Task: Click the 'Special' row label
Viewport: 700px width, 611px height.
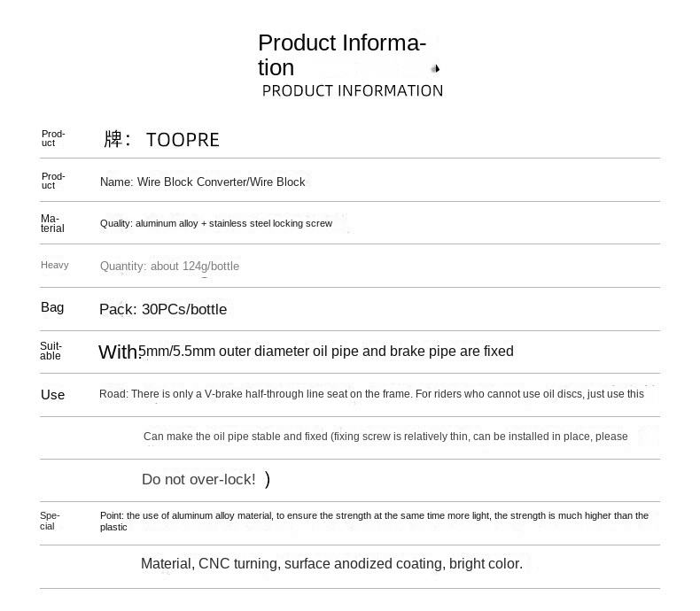Action: click(49, 521)
